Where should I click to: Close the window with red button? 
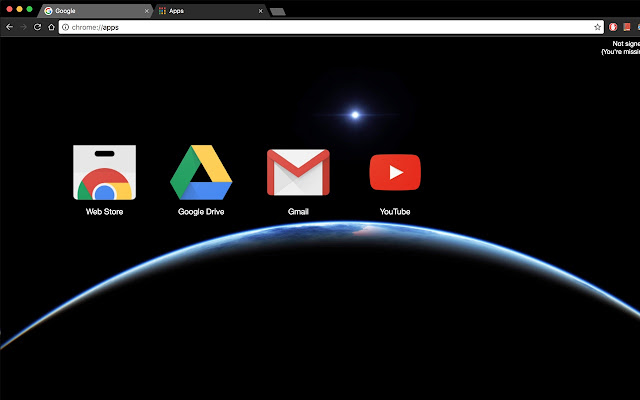[x=9, y=9]
